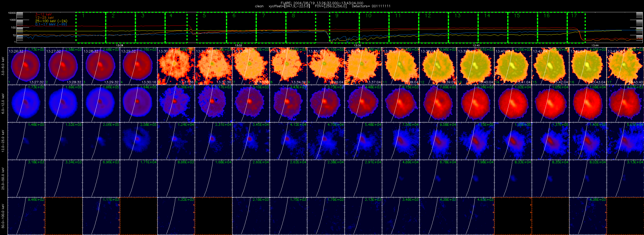Open the 6.0-12.0 keV image peaking 1.09E+04
Image resolution: width=644 pixels, height=235 pixels.
point(588,103)
